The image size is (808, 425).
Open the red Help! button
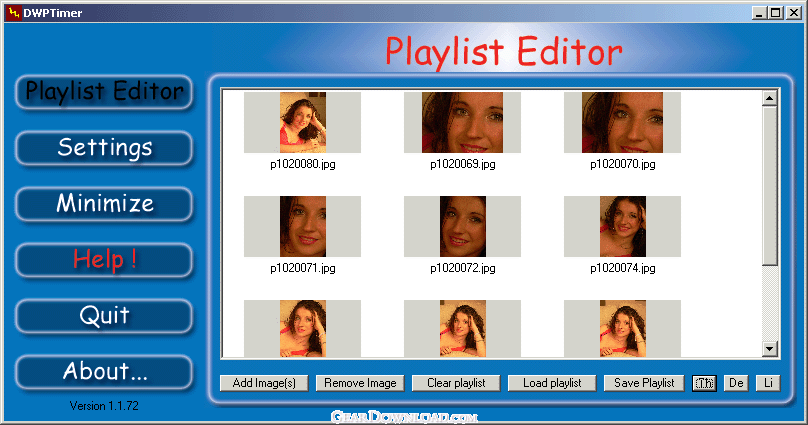pos(104,260)
